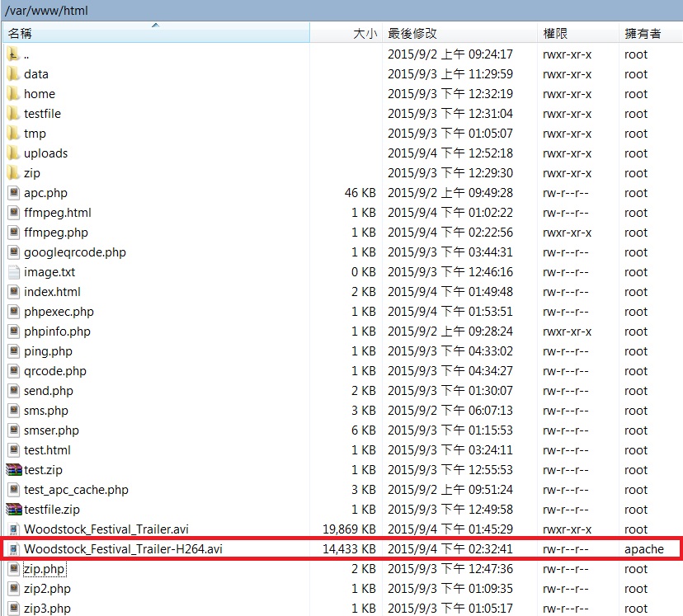683x616 pixels.
Task: Select the sms.php file name
Action: click(x=45, y=411)
